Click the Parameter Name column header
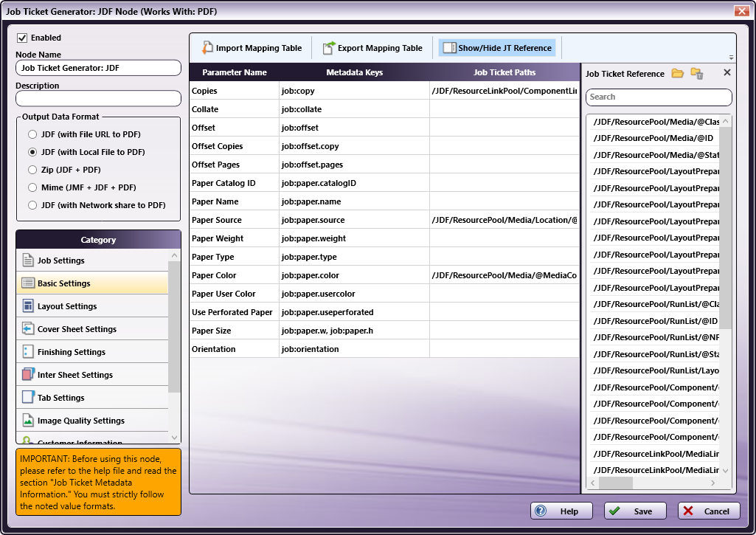 235,72
